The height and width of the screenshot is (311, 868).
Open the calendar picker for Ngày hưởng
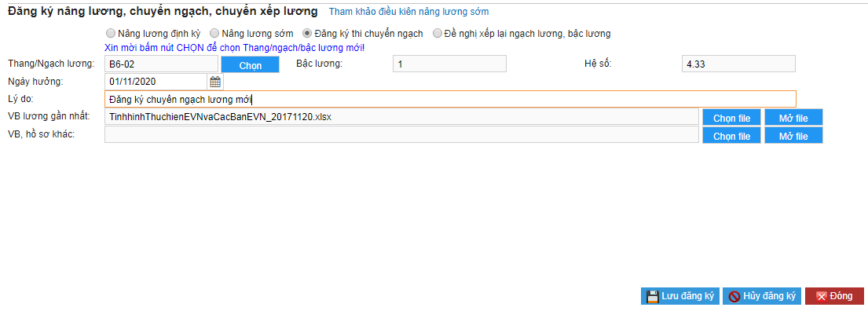(214, 82)
